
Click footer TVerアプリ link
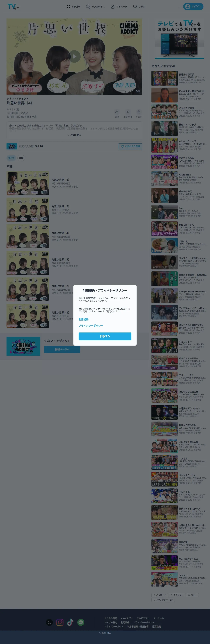pos(127,618)
